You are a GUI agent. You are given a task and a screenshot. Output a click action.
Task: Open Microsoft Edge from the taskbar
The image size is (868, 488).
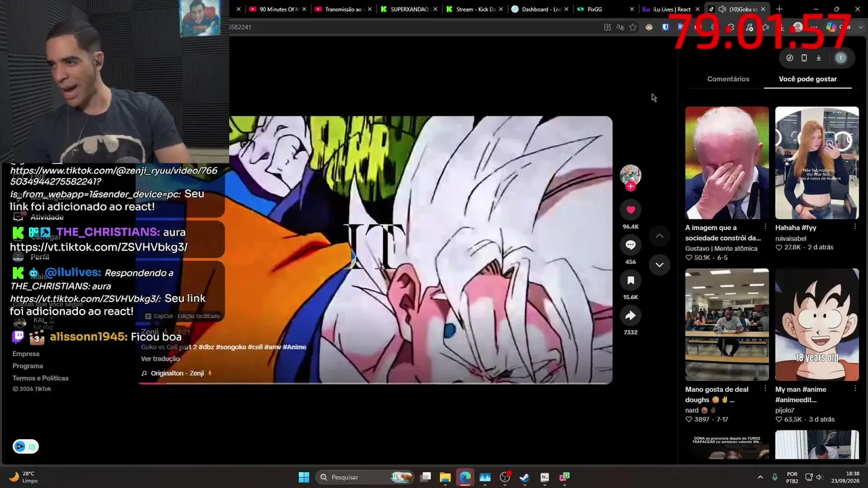point(465,477)
